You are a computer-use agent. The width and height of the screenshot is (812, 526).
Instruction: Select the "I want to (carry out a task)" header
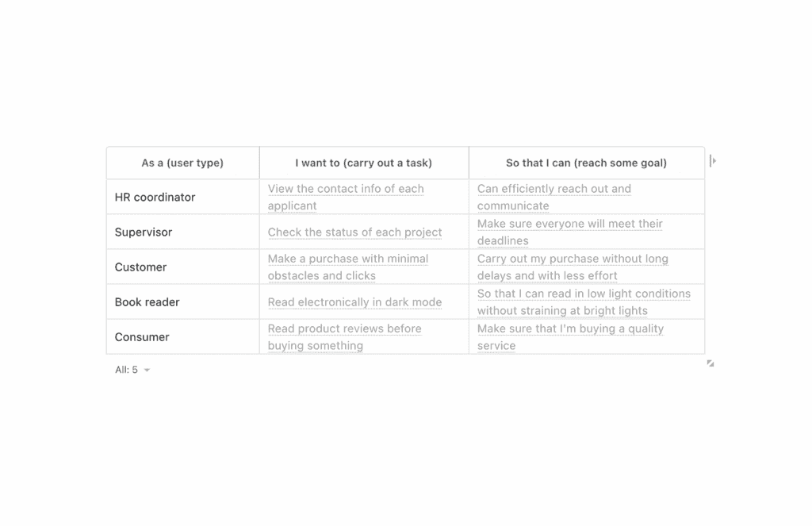(x=363, y=163)
